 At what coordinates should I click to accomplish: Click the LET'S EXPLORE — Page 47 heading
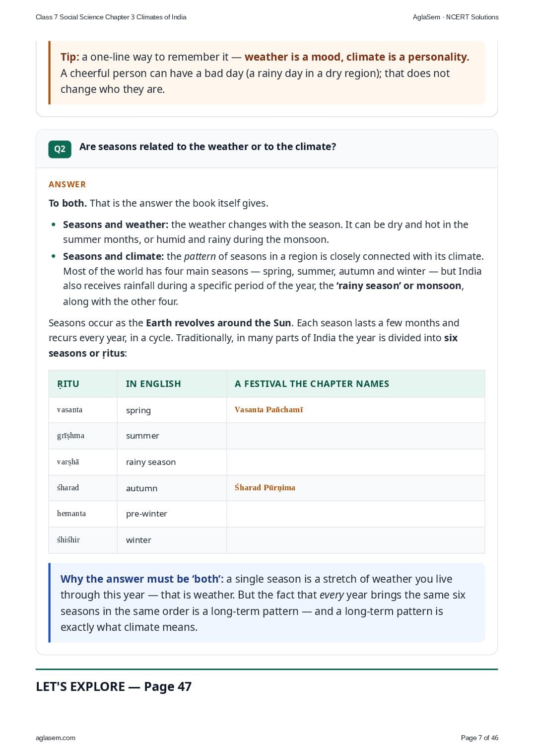tap(114, 686)
